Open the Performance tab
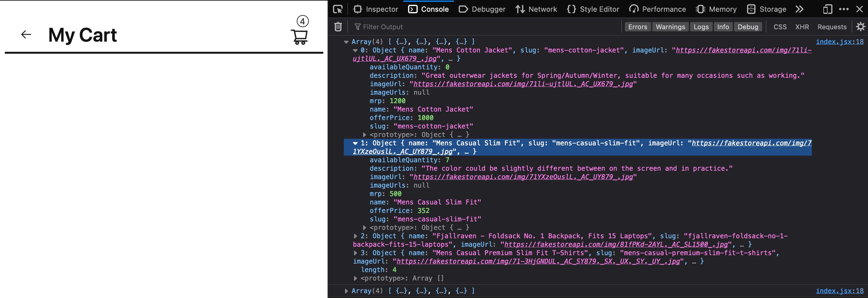Viewport: 868px width, 298px height. 657,9
